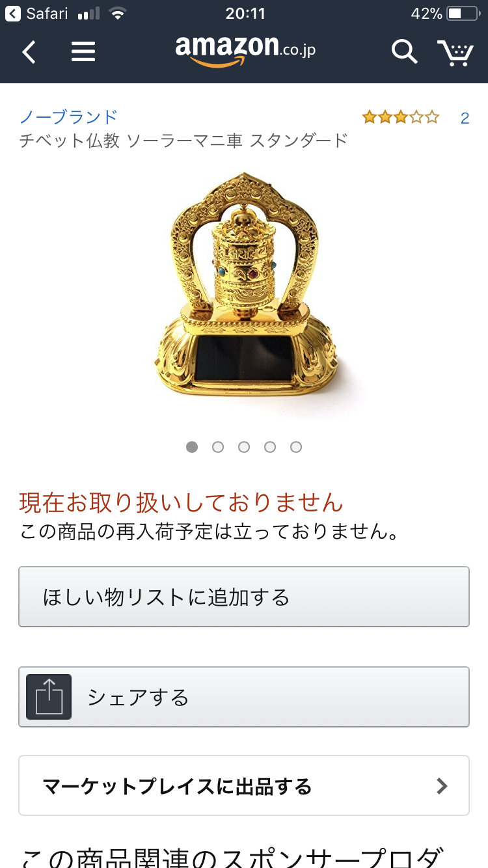Tap the シェアする button
The width and height of the screenshot is (488, 868).
(x=244, y=697)
